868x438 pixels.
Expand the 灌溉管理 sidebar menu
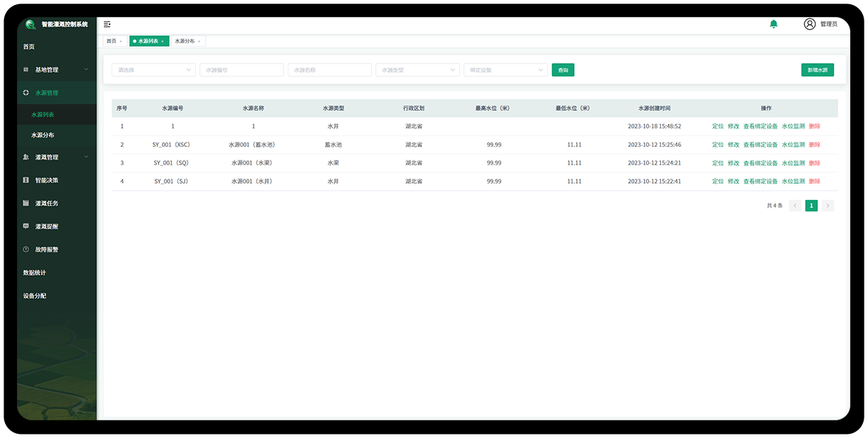pyautogui.click(x=86, y=157)
